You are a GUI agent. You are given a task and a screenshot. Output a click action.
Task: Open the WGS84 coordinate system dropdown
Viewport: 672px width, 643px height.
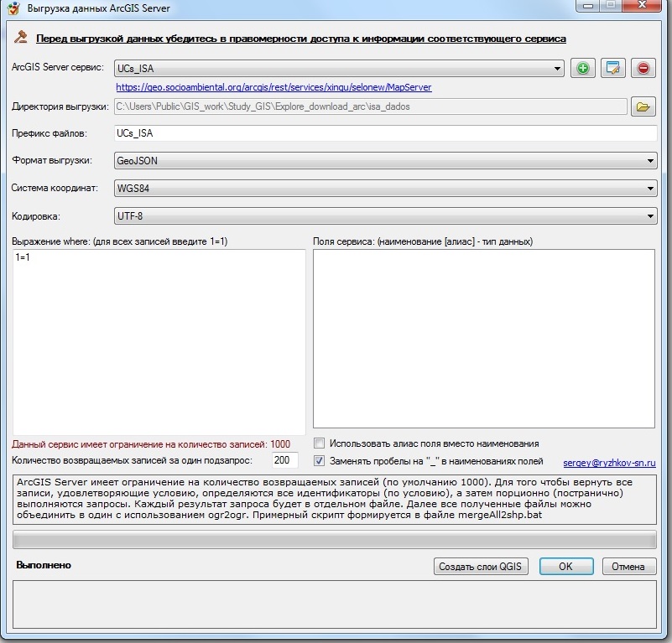click(x=385, y=188)
